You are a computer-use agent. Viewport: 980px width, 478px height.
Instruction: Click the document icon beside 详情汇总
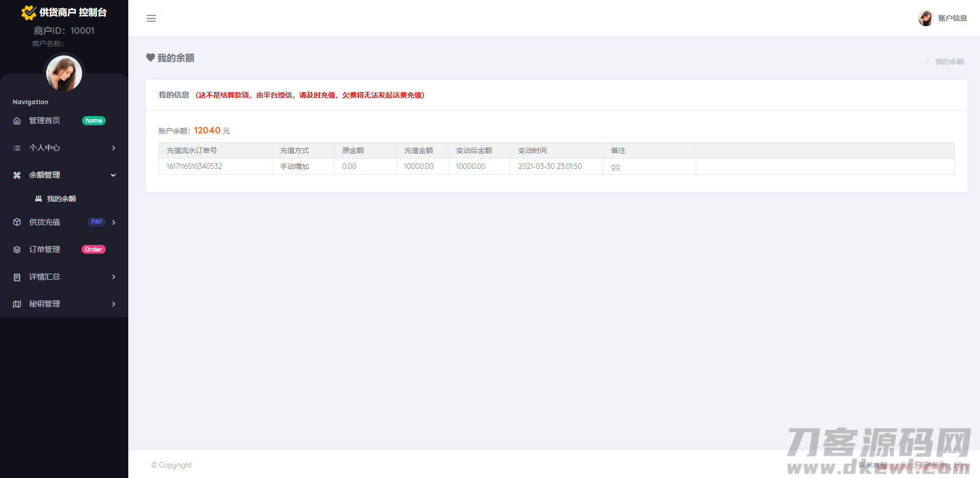[x=17, y=277]
